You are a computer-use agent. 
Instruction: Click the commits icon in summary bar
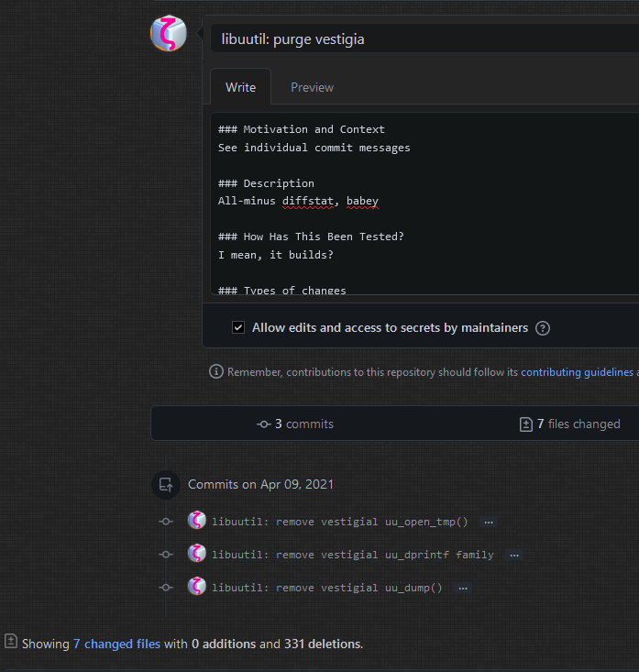[x=264, y=424]
